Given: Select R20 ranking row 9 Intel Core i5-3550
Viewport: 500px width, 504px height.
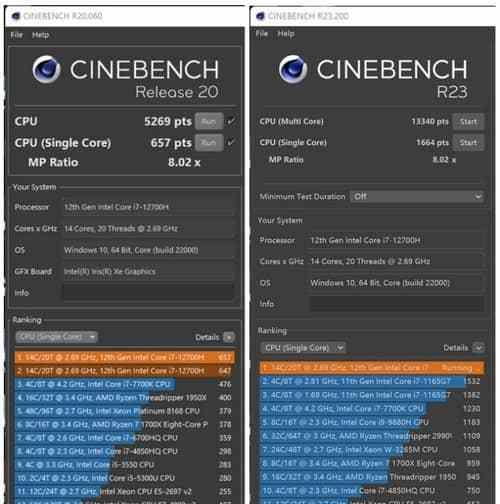Looking at the screenshot, I should (x=125, y=464).
